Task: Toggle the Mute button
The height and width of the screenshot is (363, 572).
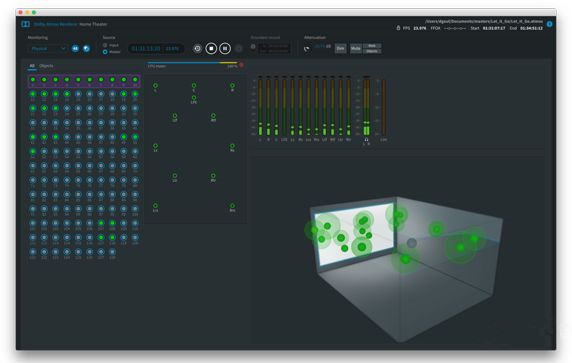Action: pos(356,49)
